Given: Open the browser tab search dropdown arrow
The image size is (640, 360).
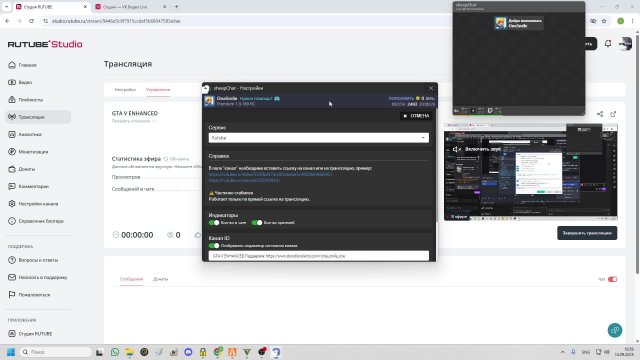Looking at the screenshot, I should (6, 7).
